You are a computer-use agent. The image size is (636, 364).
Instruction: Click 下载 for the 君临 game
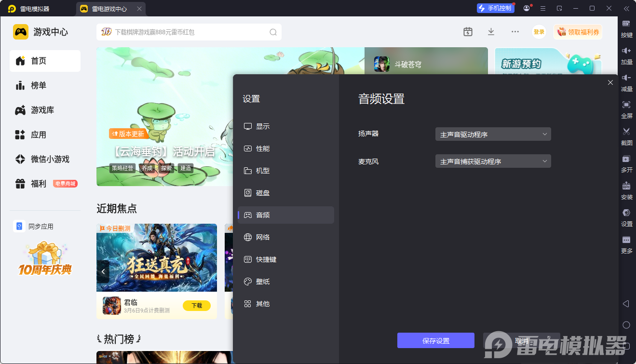(x=197, y=306)
